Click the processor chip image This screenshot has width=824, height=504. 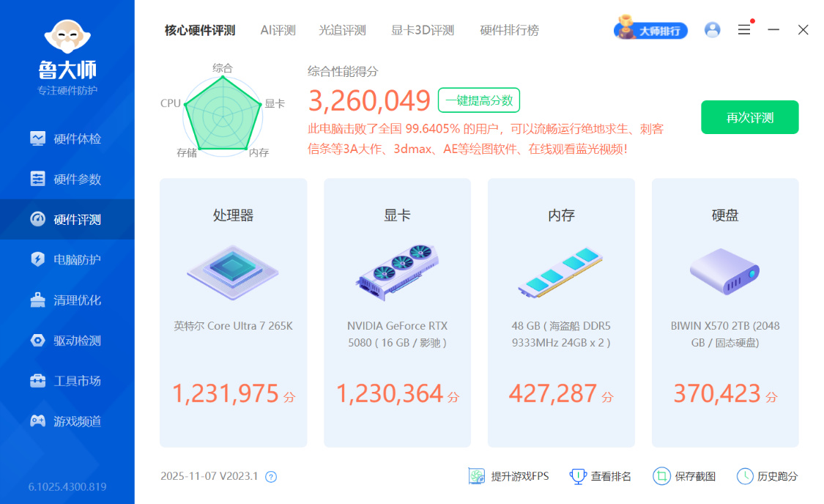coord(233,272)
